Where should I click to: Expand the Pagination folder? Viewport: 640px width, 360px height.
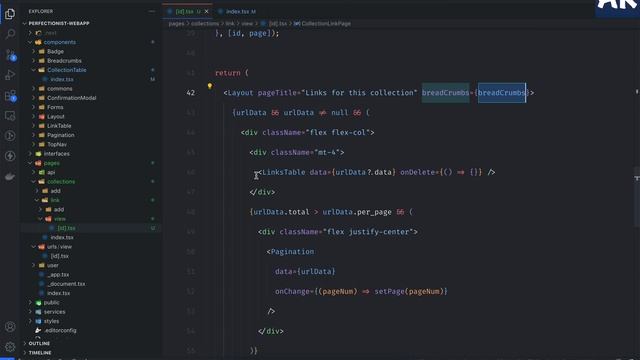(x=61, y=135)
